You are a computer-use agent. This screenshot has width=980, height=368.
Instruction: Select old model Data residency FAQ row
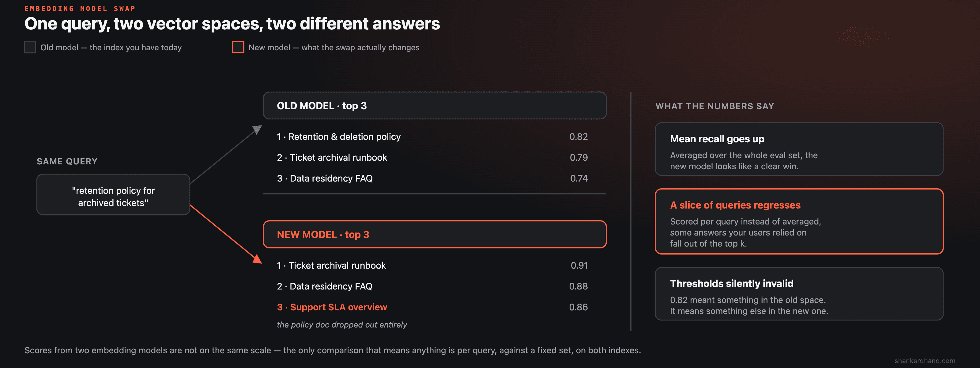432,178
